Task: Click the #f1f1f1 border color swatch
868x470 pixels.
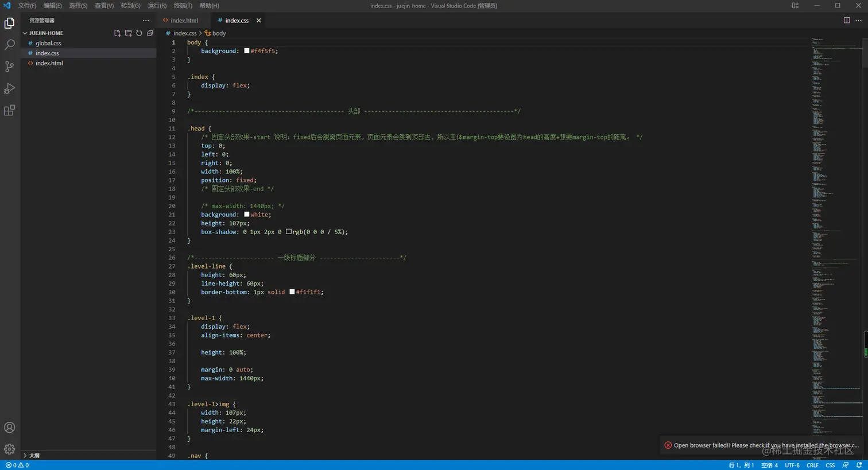Action: 292,292
